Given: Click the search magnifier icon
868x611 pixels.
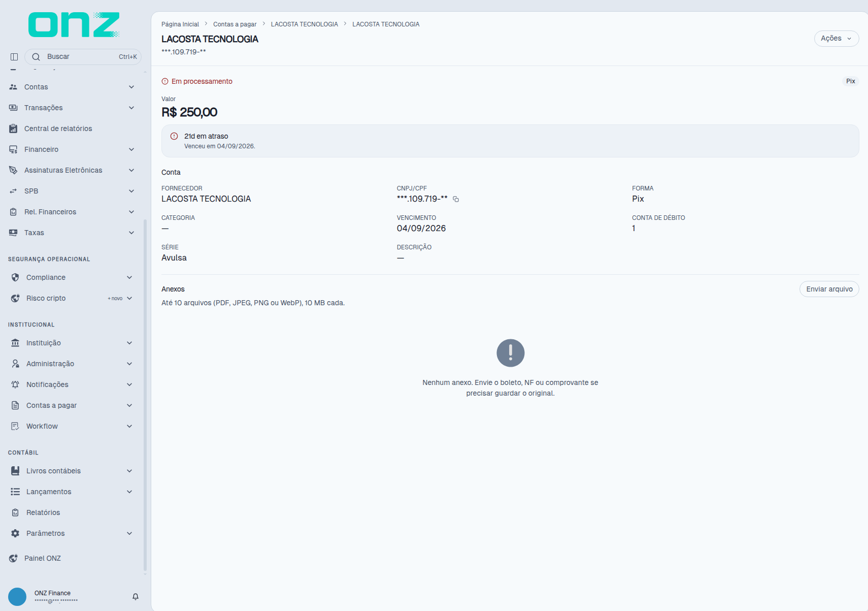Looking at the screenshot, I should coord(36,57).
